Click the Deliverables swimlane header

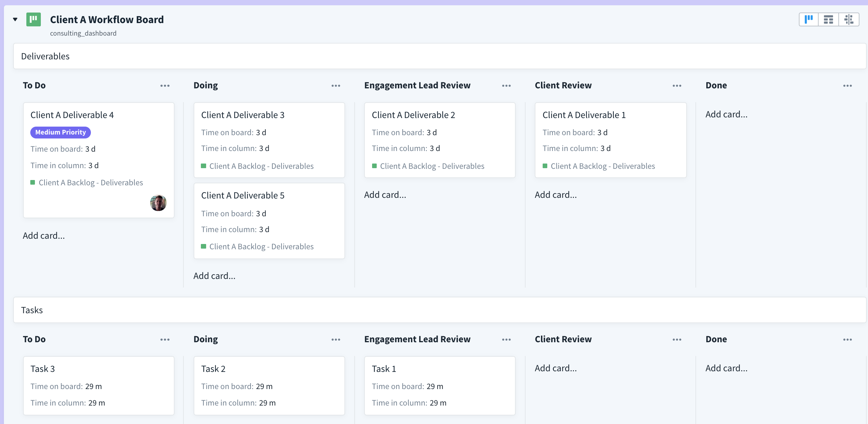coord(45,56)
